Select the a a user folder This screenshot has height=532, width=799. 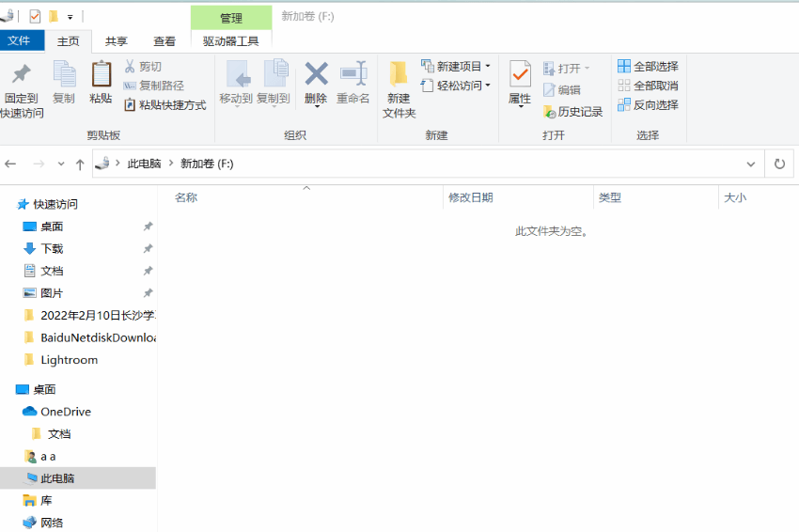[40, 457]
